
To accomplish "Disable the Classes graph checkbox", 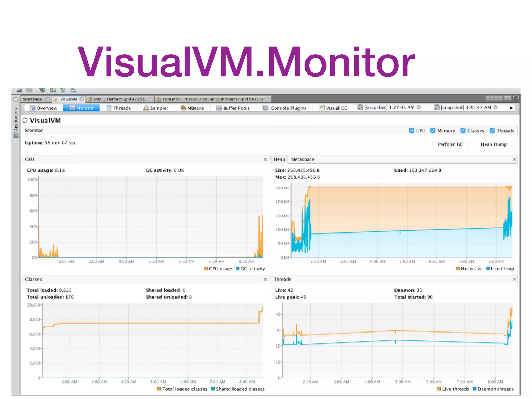I will click(x=463, y=131).
